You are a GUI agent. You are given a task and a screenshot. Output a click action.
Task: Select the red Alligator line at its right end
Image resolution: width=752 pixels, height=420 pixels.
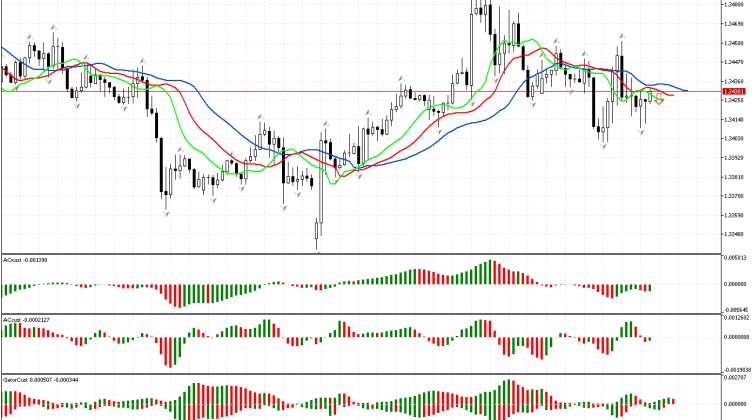[x=671, y=95]
